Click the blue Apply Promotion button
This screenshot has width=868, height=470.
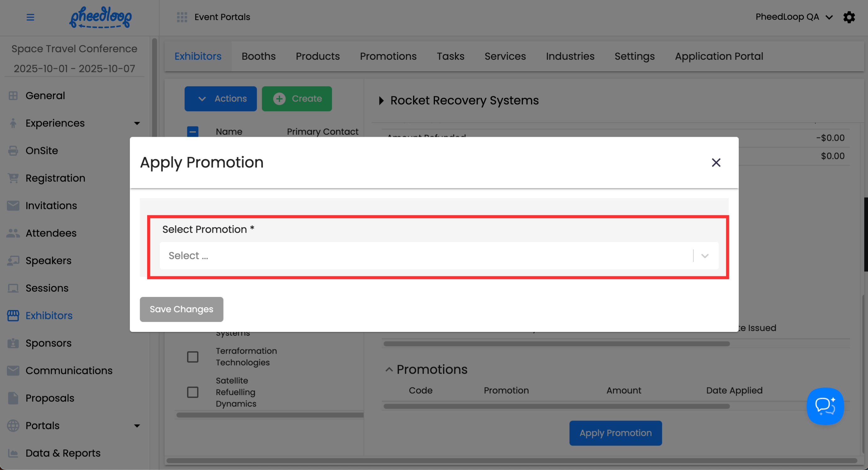tap(615, 433)
